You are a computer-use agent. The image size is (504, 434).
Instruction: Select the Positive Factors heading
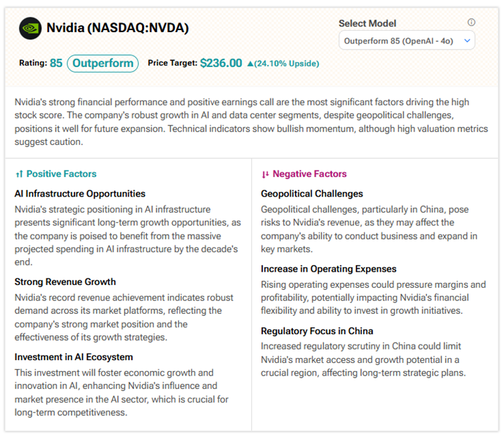pyautogui.click(x=61, y=174)
